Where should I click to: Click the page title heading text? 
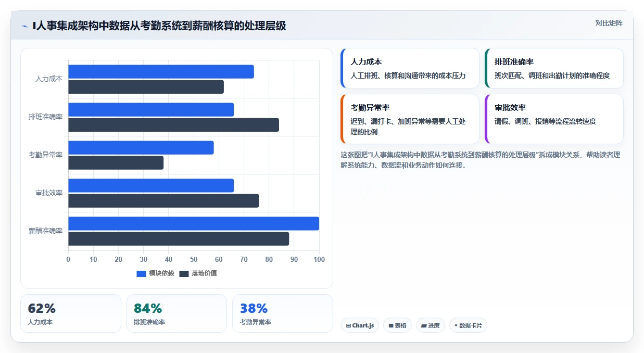(159, 26)
